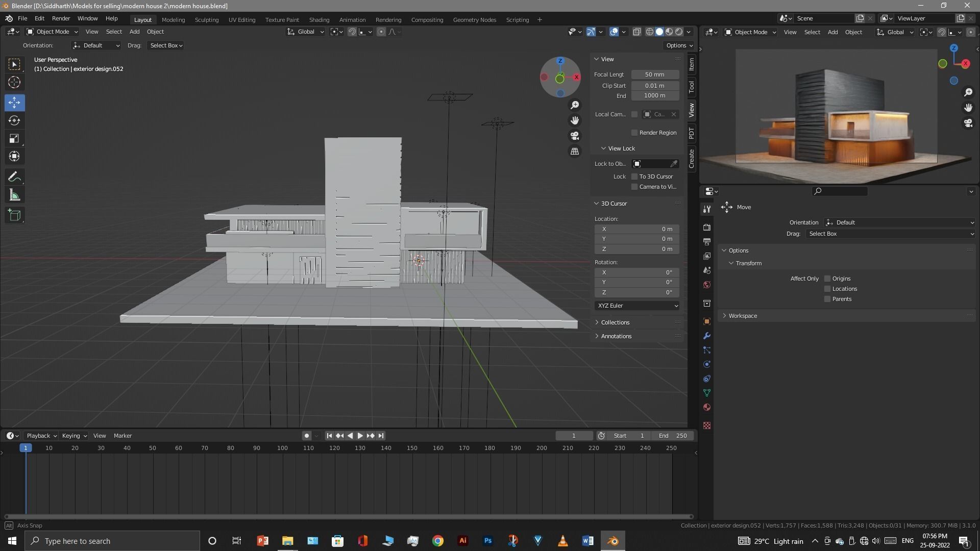
Task: Click the Clip Start 0.01 m field
Action: click(x=655, y=86)
